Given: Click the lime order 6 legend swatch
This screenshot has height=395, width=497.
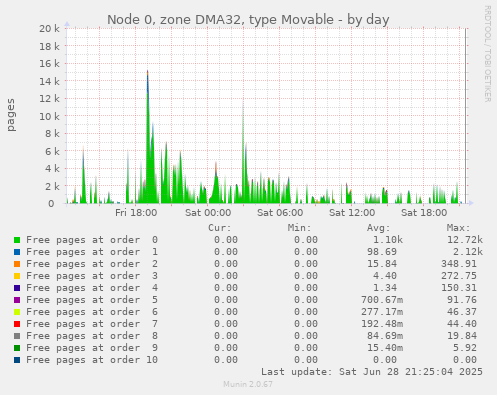Looking at the screenshot, I should point(17,312).
